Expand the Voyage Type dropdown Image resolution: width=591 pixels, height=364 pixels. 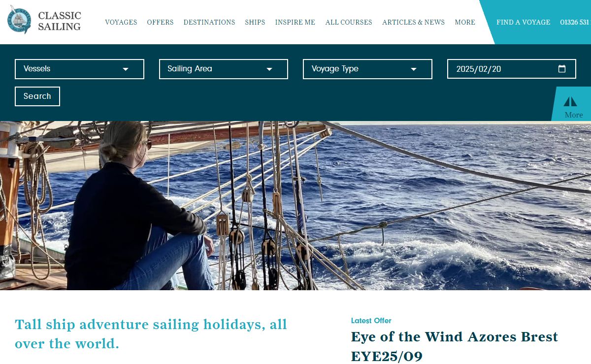coord(367,69)
